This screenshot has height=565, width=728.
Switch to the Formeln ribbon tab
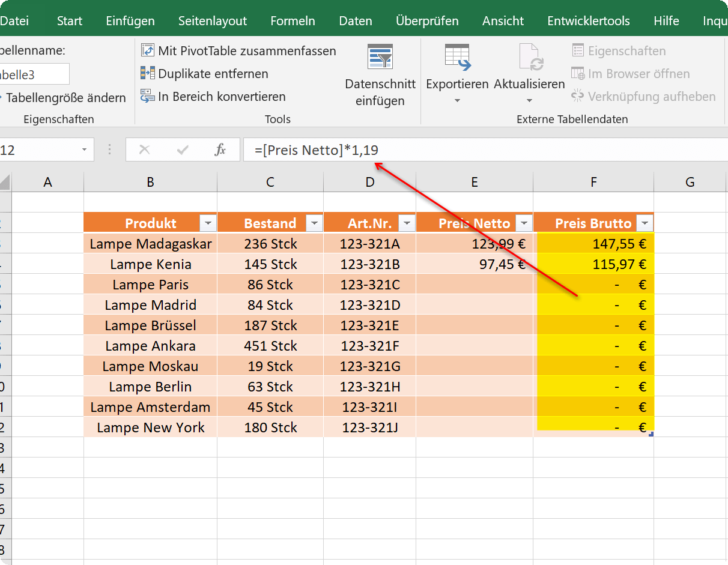point(293,21)
